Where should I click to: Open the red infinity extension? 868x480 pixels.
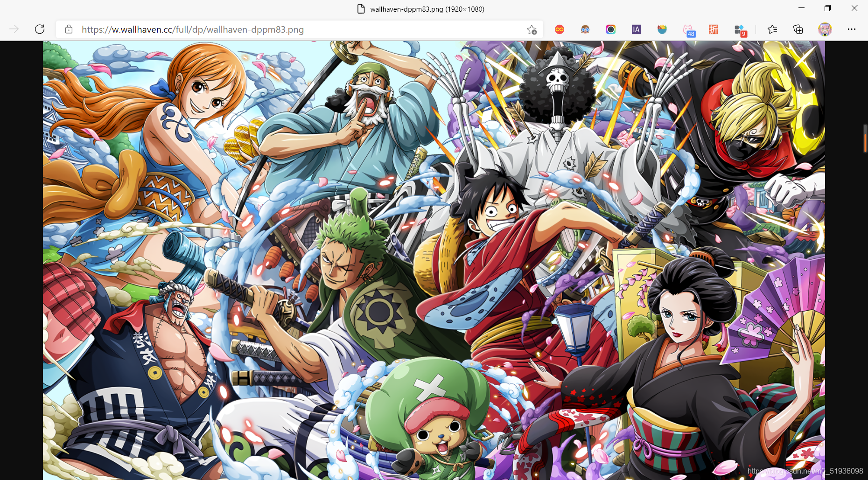560,29
